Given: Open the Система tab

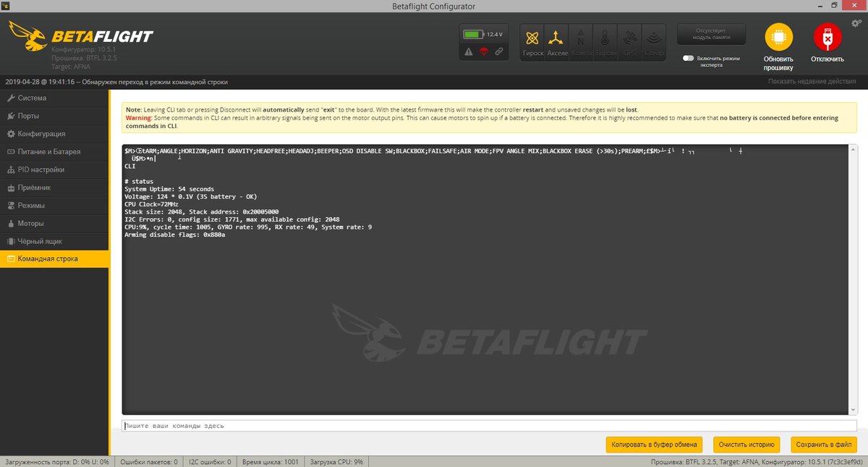Looking at the screenshot, I should pyautogui.click(x=54, y=98).
